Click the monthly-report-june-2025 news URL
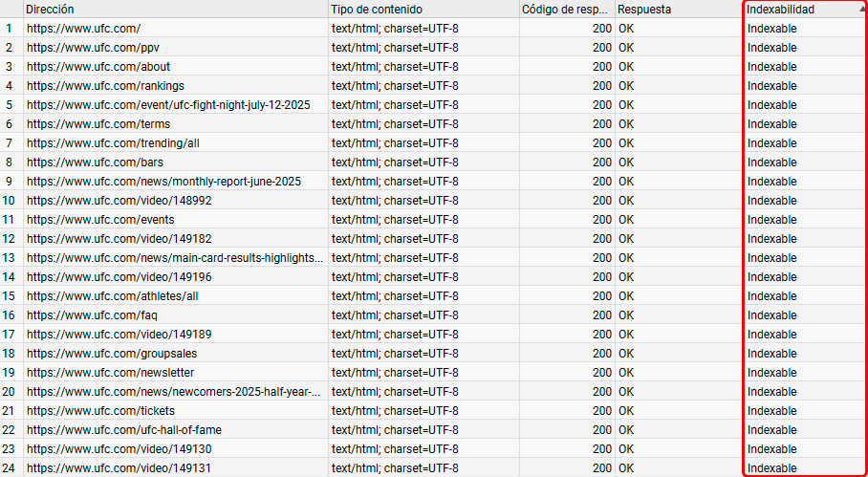Viewport: 868px width, 477px height. point(163,181)
